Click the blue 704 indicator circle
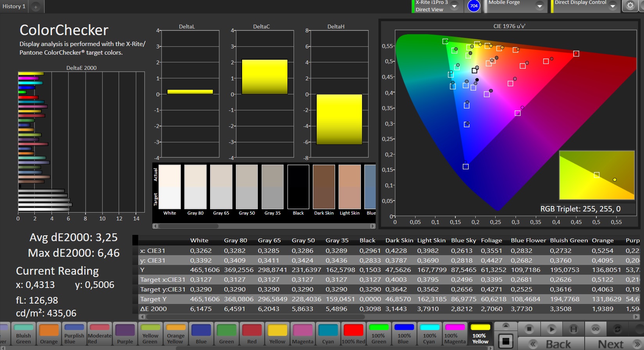The image size is (644, 350). click(x=474, y=6)
